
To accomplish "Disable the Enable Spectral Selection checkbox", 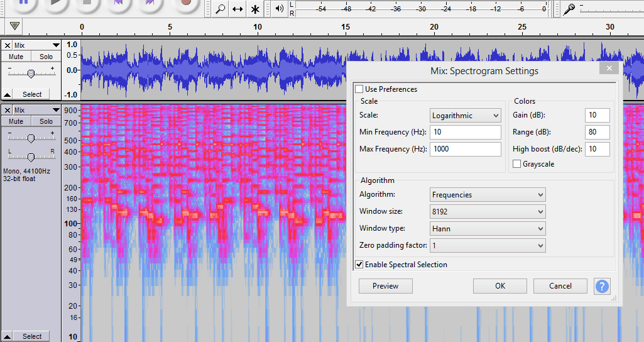I will click(x=359, y=265).
